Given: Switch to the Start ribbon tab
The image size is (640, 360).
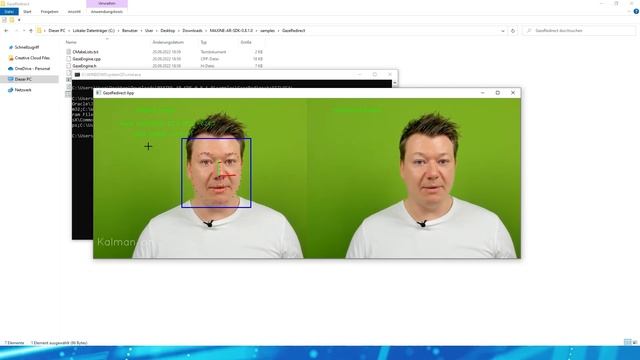Looking at the screenshot, I should coord(27,11).
